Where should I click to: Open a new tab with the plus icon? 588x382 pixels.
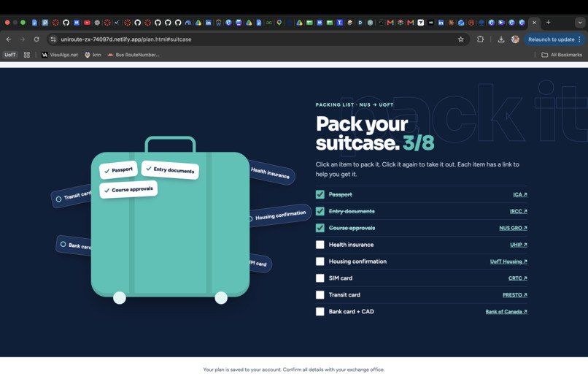tap(549, 22)
